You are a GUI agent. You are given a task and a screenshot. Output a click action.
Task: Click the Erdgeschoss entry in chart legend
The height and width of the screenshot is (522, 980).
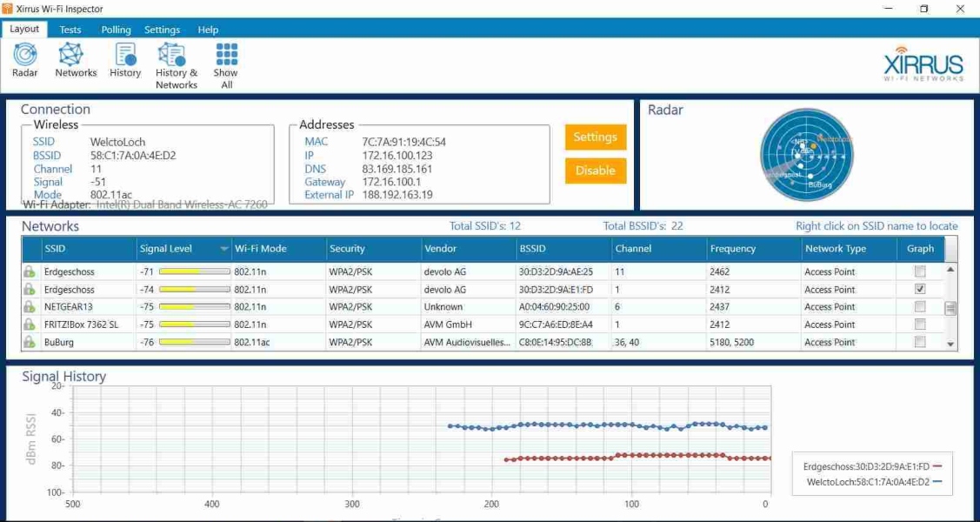[x=872, y=466]
